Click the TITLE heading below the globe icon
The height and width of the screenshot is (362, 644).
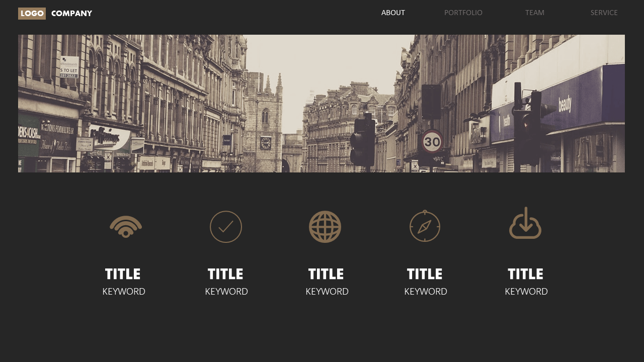point(326,274)
